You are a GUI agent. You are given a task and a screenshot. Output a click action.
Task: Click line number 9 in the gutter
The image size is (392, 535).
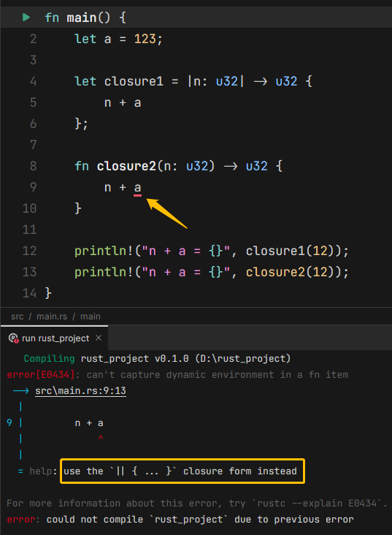33,187
